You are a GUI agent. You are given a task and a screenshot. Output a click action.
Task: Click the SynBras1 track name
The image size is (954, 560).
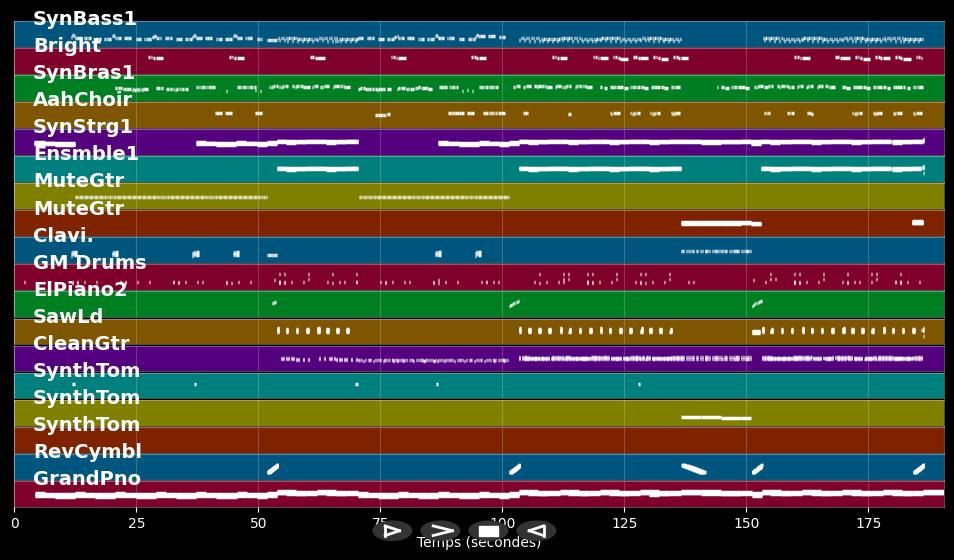84,73
